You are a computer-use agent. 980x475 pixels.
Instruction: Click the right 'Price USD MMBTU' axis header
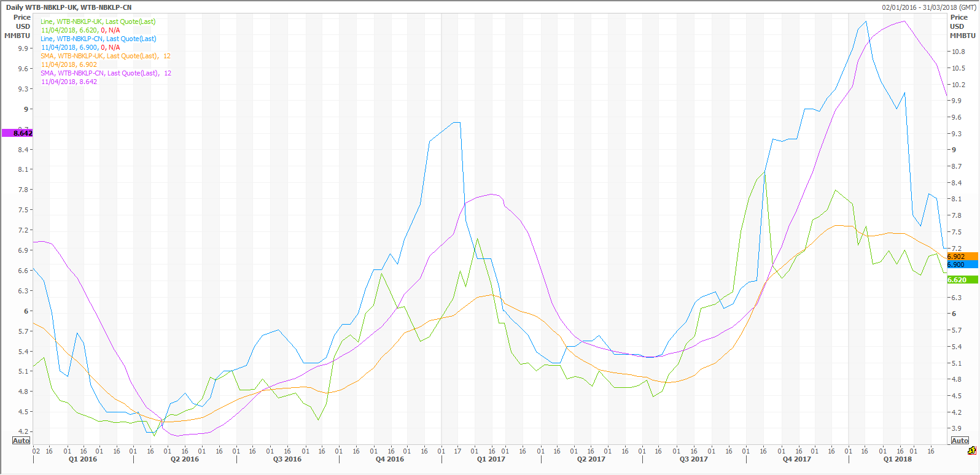click(962, 26)
